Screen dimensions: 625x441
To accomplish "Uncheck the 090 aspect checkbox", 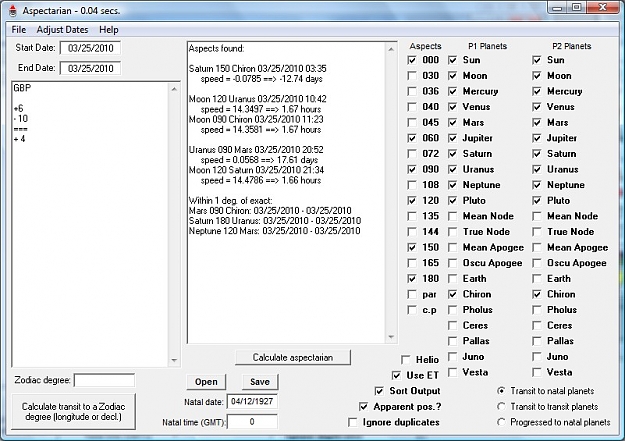I will [x=412, y=169].
